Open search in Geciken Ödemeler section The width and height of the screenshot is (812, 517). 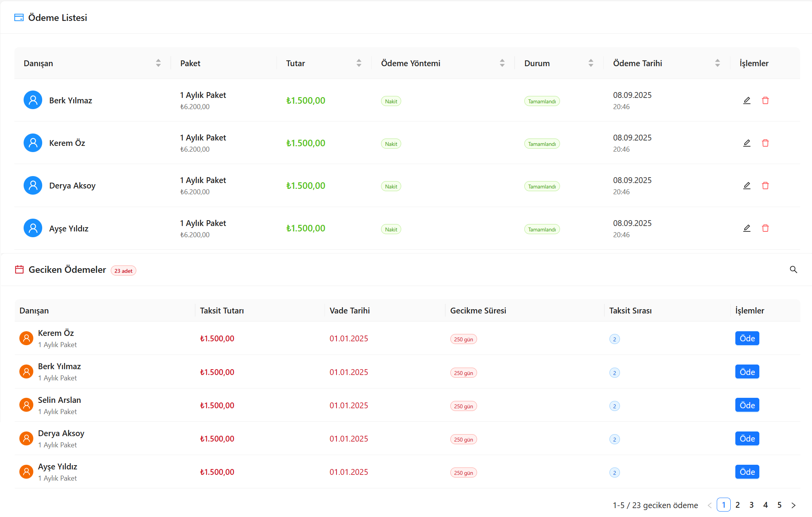(x=793, y=270)
